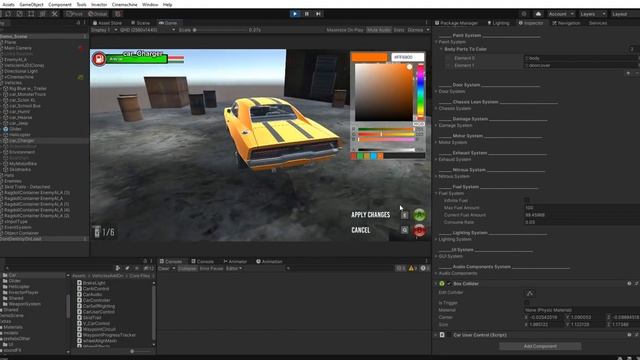The width and height of the screenshot is (640, 360).
Task: Expand the Nitrous System foldout
Action: [436, 176]
